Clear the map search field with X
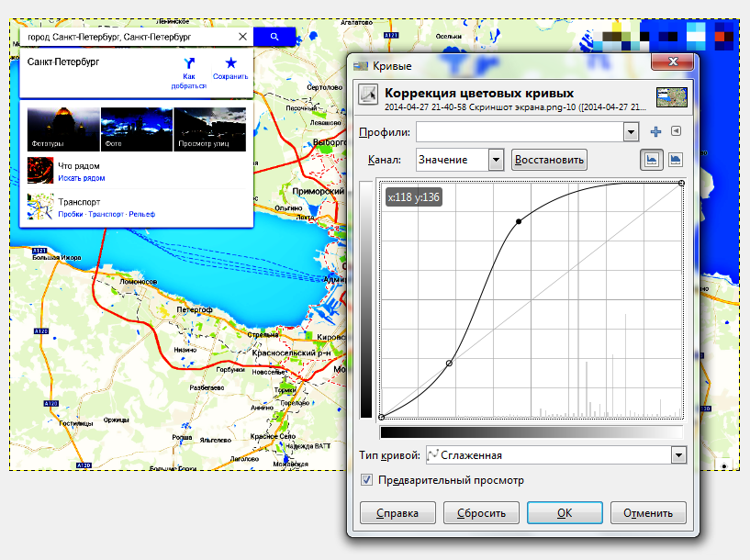Screen dimensions: 750x560 click(242, 37)
